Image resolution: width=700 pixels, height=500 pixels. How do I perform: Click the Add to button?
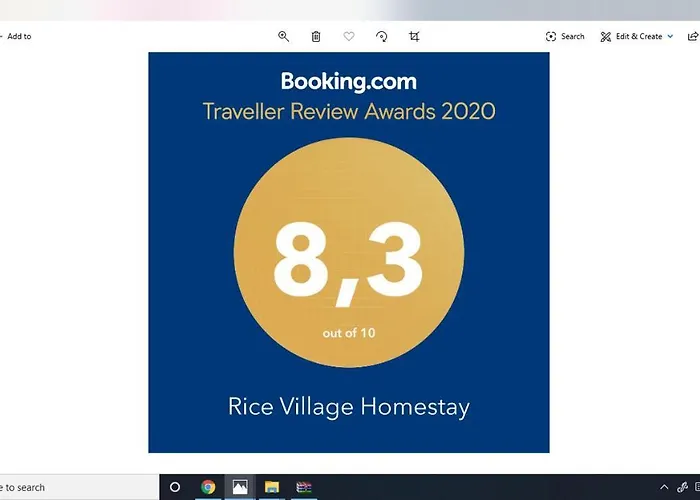coord(16,37)
